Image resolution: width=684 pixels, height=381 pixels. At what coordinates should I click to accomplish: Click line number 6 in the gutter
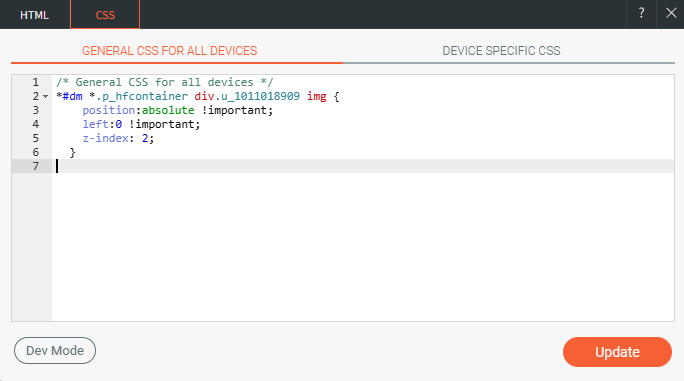tap(35, 152)
